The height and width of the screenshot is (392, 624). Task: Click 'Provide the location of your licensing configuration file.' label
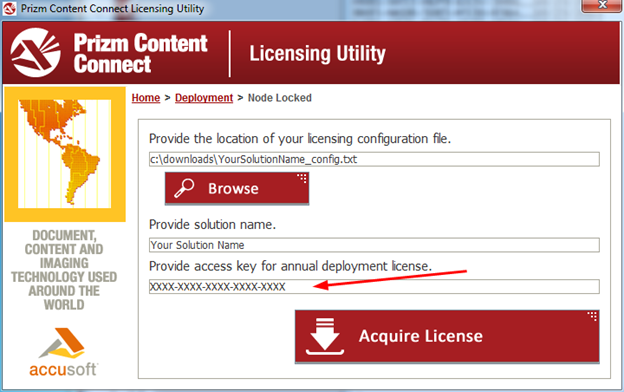300,139
